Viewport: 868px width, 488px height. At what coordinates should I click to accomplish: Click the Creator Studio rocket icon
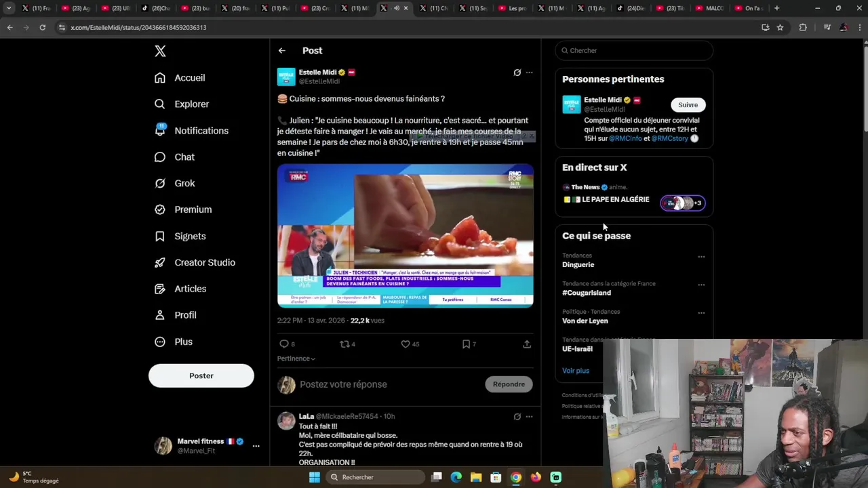pos(160,263)
